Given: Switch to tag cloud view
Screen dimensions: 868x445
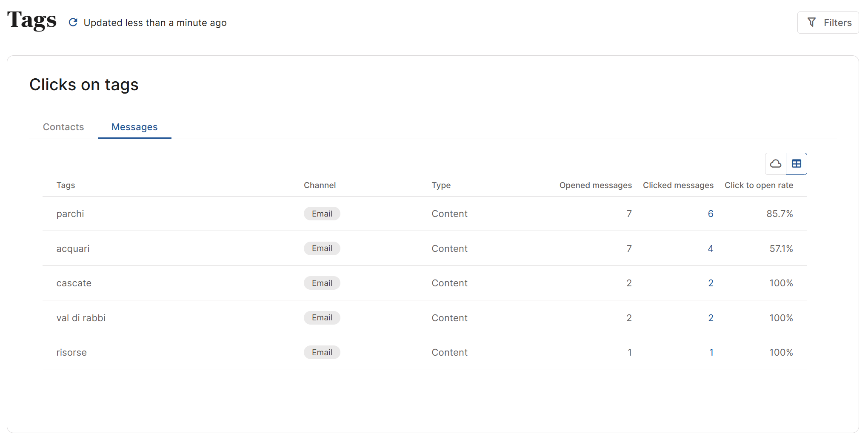Looking at the screenshot, I should (x=775, y=164).
